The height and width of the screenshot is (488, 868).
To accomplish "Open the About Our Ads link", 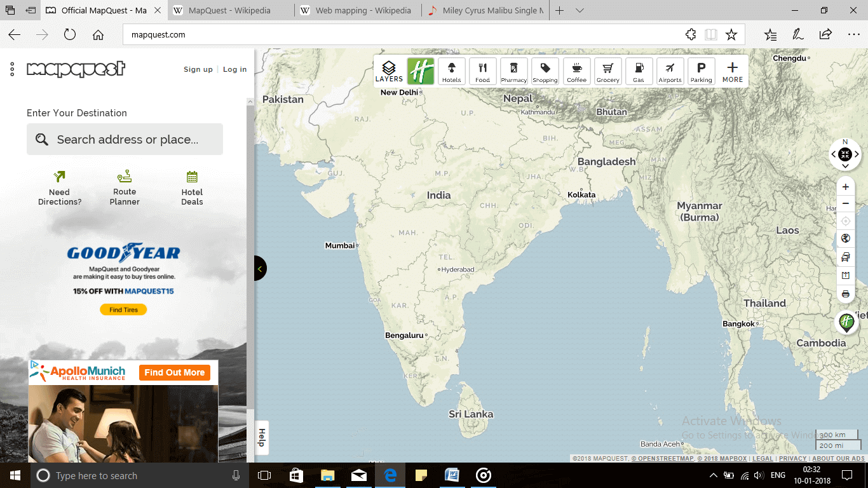I will point(838,458).
